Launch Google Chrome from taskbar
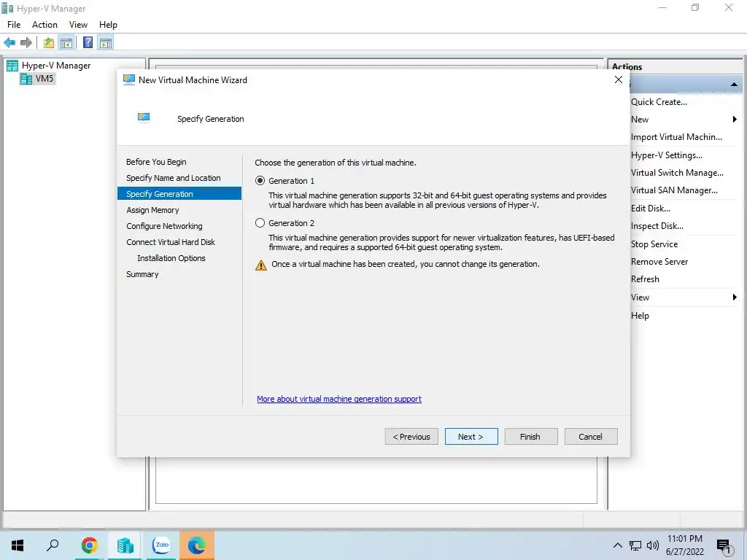 [x=89, y=545]
